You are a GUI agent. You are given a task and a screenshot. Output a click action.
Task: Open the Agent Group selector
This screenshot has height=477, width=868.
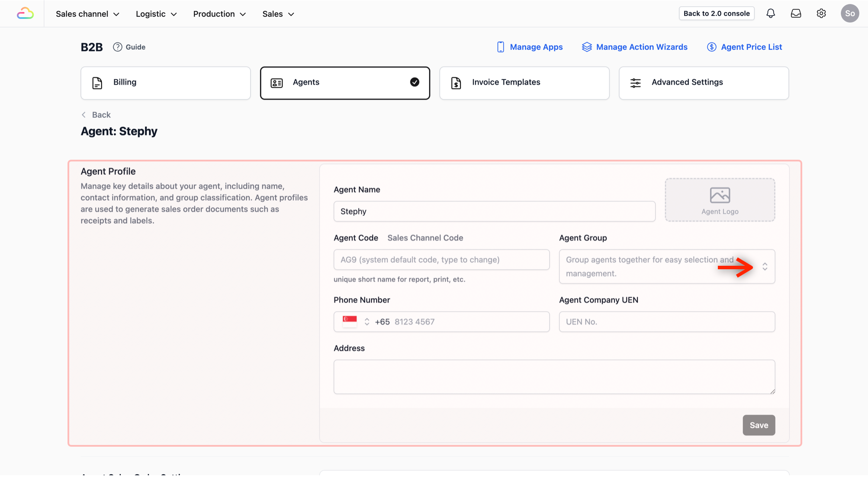click(x=666, y=267)
